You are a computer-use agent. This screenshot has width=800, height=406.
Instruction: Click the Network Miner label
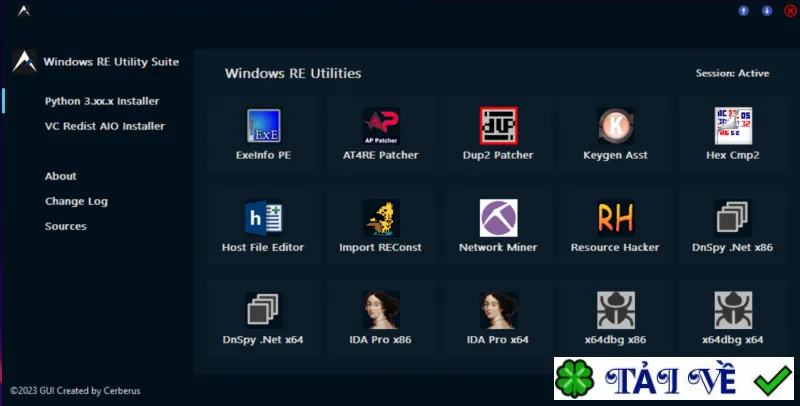point(498,247)
